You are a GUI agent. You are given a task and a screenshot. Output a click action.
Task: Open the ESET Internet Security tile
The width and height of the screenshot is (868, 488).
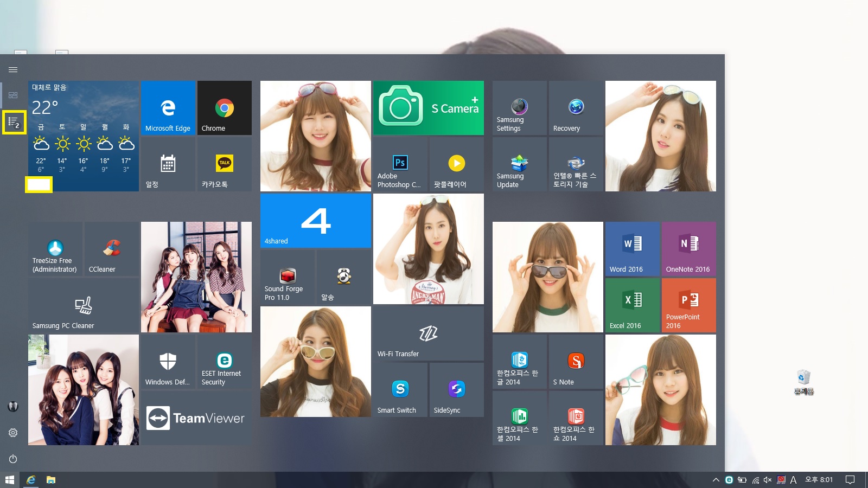[224, 362]
